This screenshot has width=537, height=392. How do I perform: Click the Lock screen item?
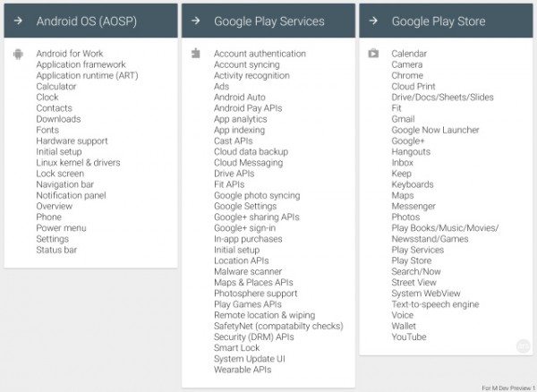coord(59,174)
